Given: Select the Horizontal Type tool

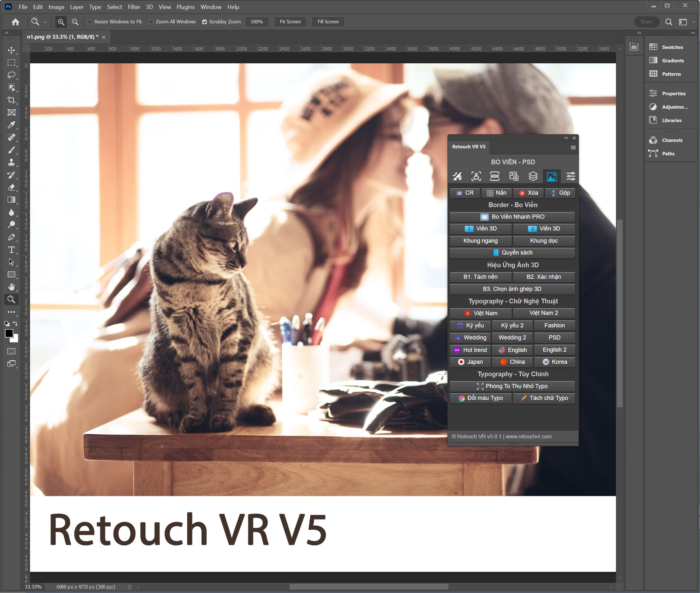Looking at the screenshot, I should click(11, 250).
